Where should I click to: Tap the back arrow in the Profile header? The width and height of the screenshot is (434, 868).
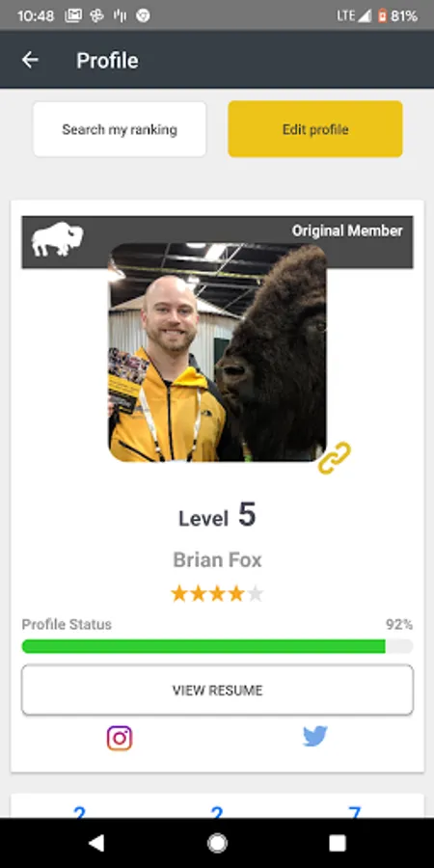coord(30,60)
